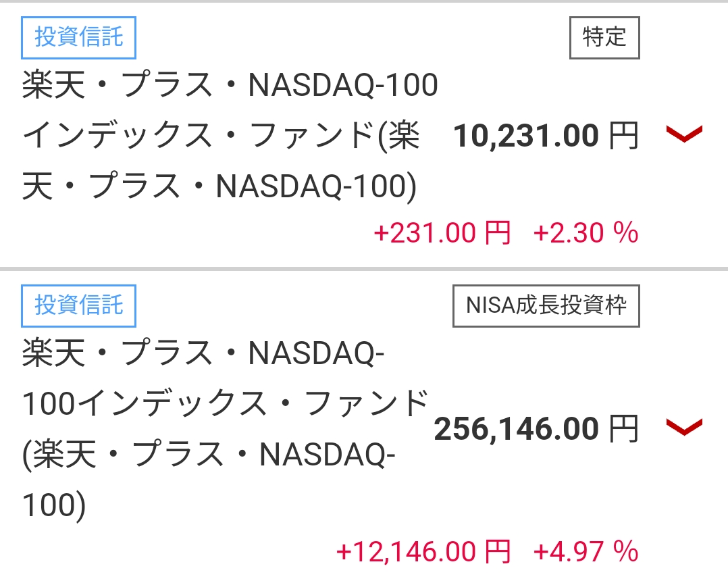Expand the 特定 account fund chevron
The width and height of the screenshot is (728, 583).
[684, 135]
